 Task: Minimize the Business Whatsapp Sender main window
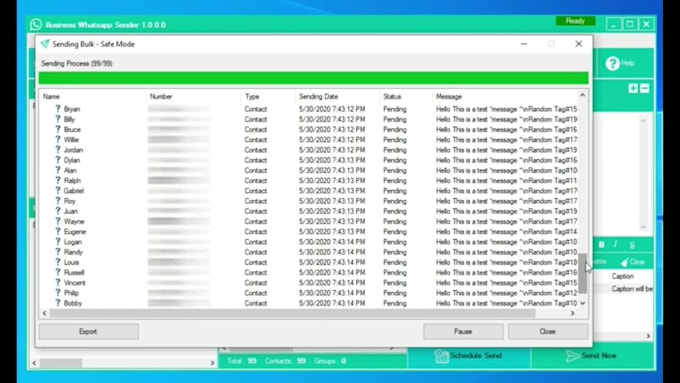[613, 24]
